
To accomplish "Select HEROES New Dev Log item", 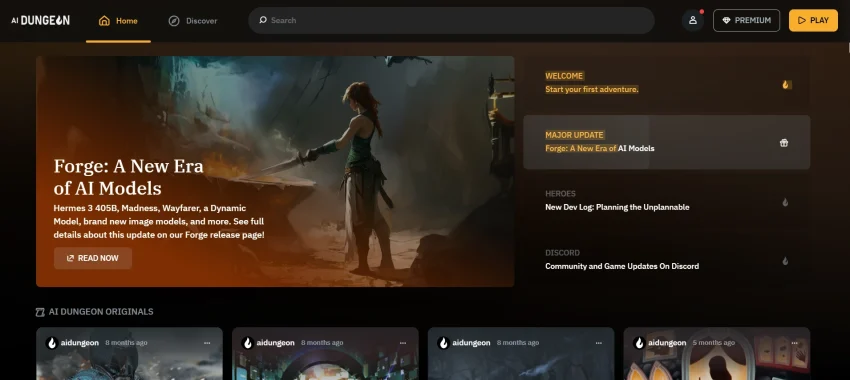I will [666, 201].
